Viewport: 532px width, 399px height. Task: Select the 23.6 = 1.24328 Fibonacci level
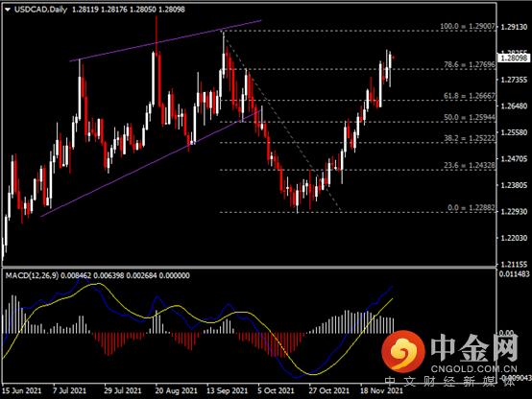470,165
